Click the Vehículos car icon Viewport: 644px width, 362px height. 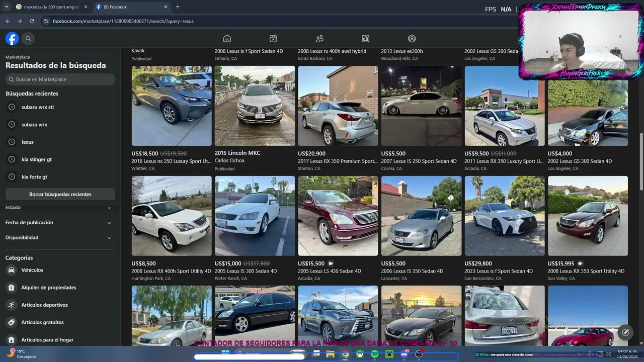pos(11,270)
